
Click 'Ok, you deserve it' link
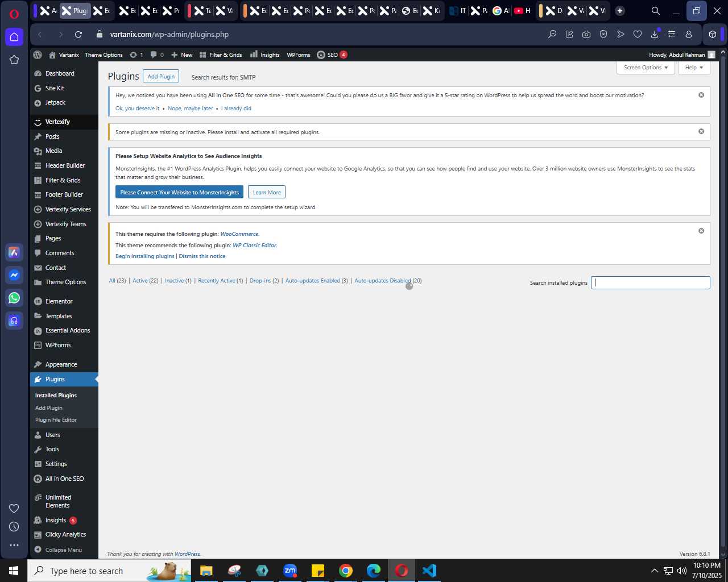pos(137,109)
